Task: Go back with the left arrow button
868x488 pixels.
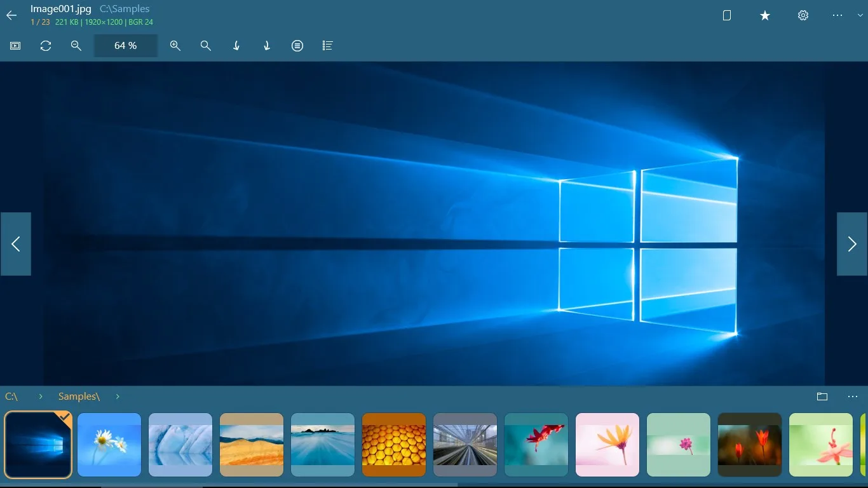Action: (x=11, y=15)
